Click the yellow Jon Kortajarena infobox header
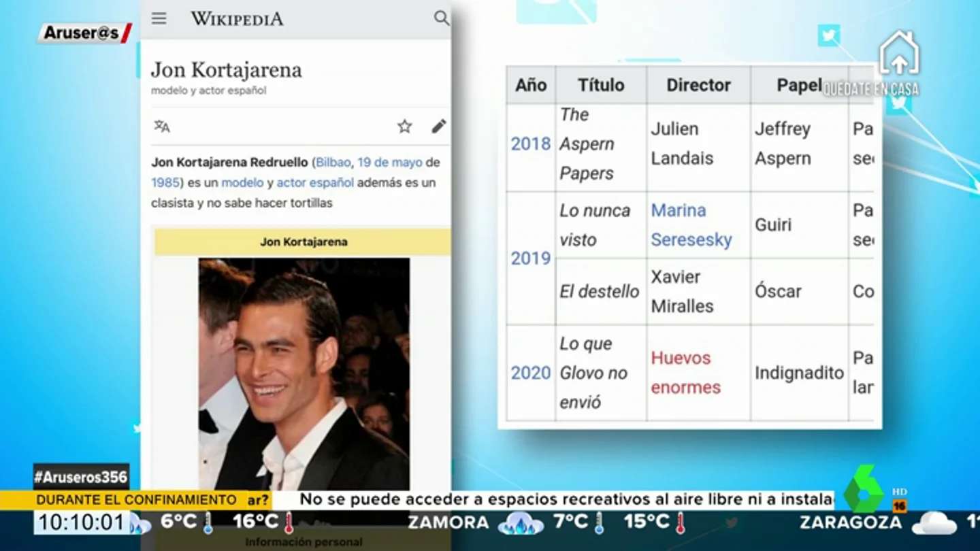This screenshot has width=980, height=551. click(303, 242)
